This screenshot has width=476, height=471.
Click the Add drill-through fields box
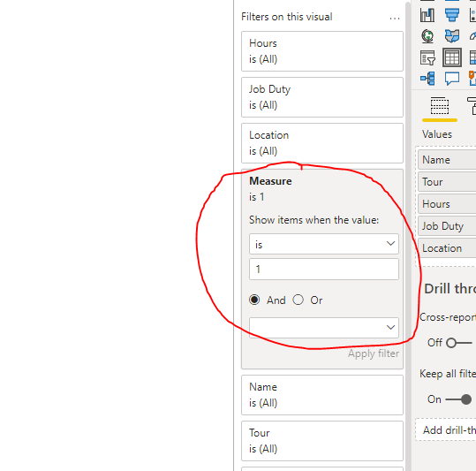446,429
